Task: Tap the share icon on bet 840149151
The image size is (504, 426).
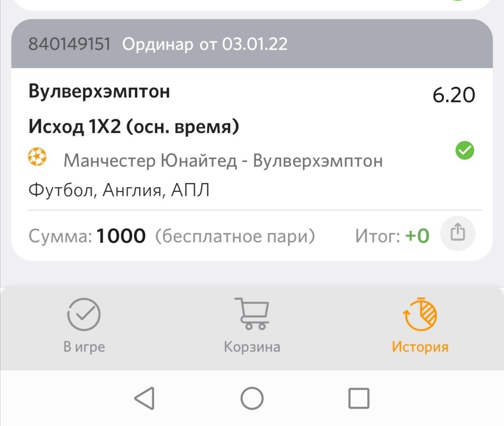Action: [x=458, y=233]
